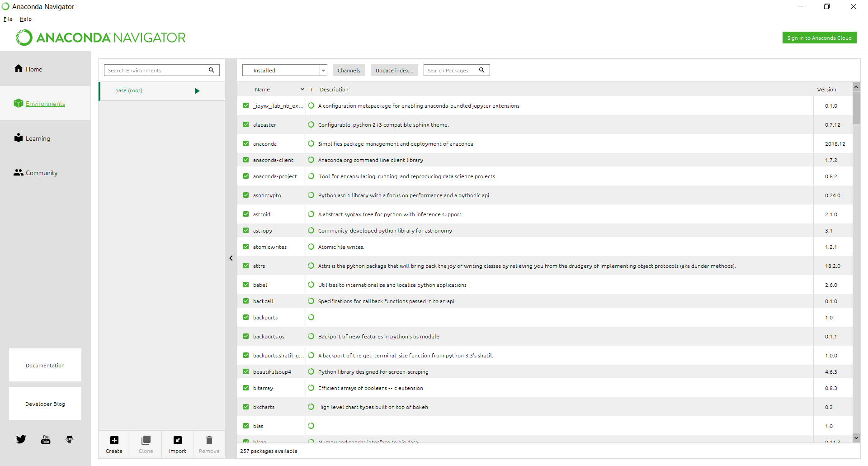Open the Learning tab

45,138
